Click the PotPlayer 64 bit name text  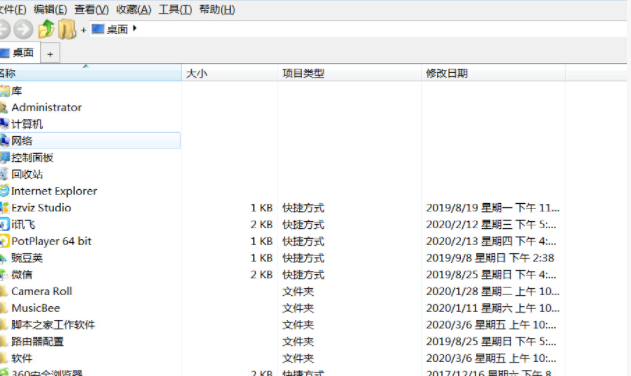tap(51, 241)
